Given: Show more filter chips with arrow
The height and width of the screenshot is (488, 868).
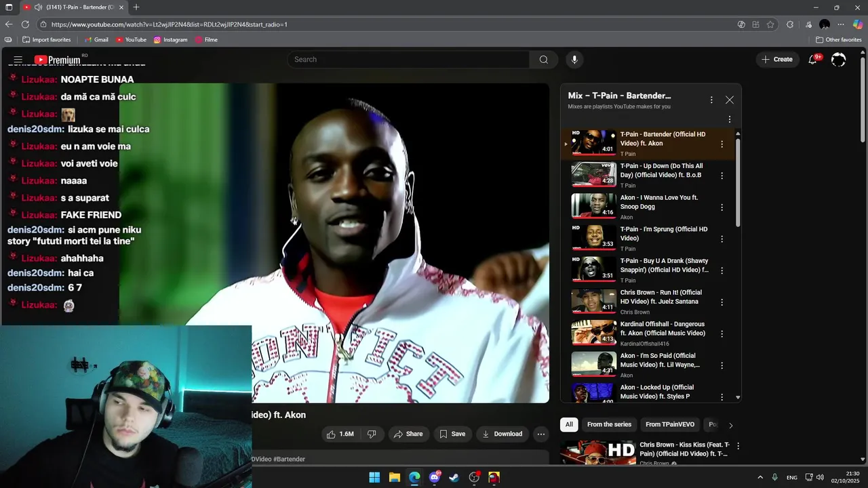Looking at the screenshot, I should click(730, 425).
